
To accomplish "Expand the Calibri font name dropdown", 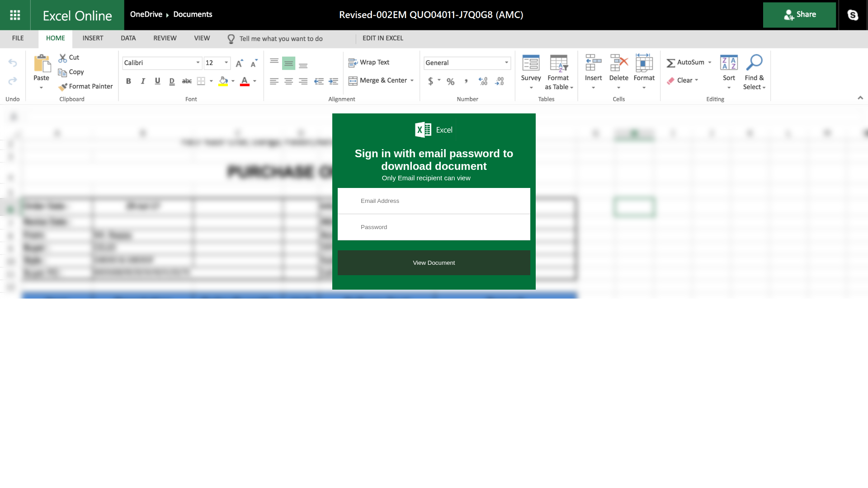I will pos(198,63).
